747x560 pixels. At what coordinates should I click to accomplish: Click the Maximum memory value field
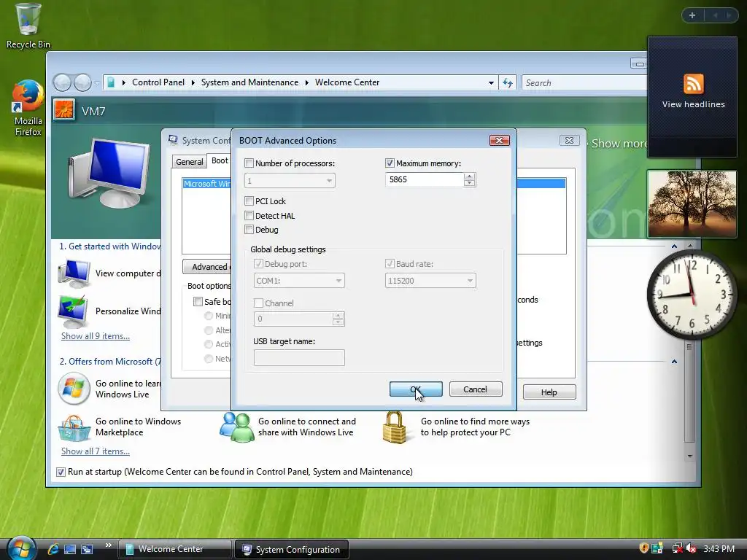[x=424, y=179]
